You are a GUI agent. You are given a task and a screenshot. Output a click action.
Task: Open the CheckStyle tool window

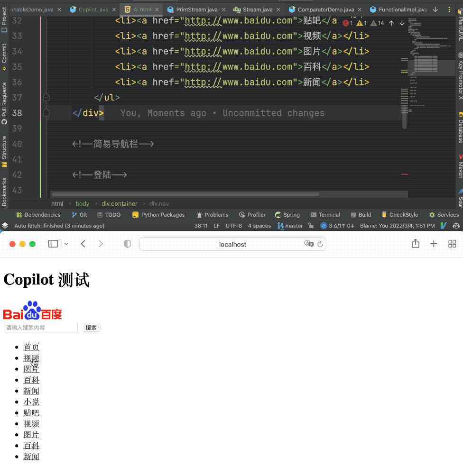tap(400, 215)
